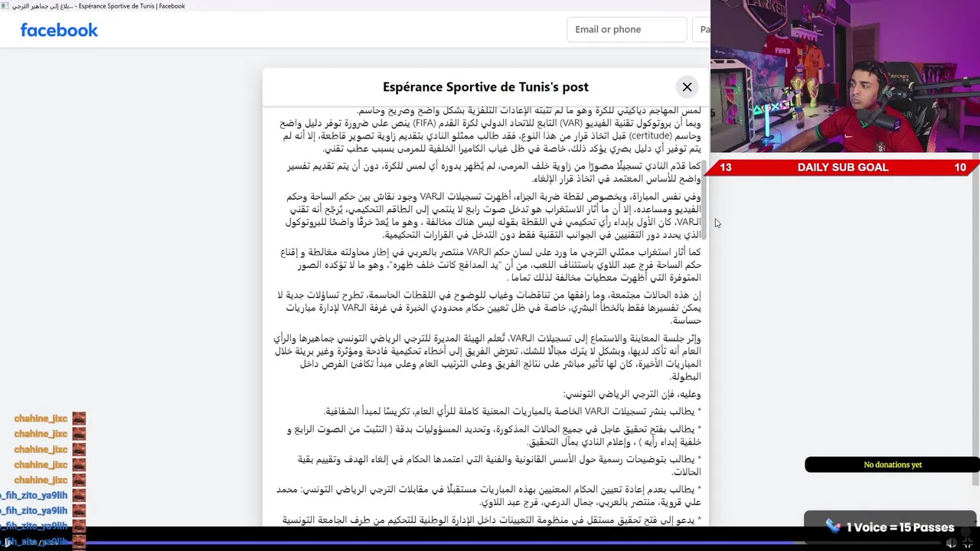Click the Daily Sub Goal banner
Image resolution: width=980 pixels, height=551 pixels.
(x=843, y=168)
